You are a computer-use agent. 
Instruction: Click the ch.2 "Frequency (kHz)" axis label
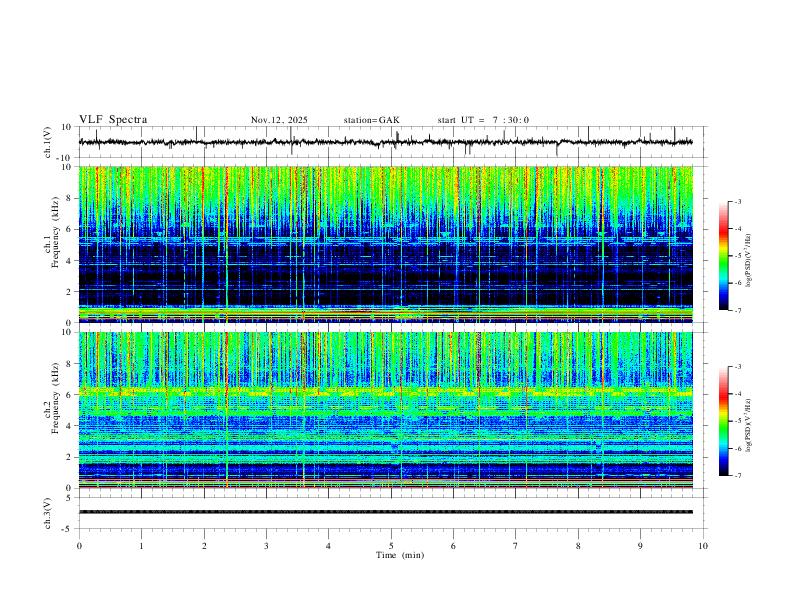tap(55, 398)
